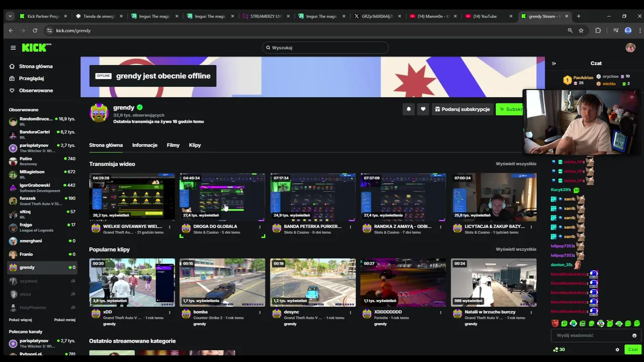Click the heart follow button

pyautogui.click(x=423, y=109)
